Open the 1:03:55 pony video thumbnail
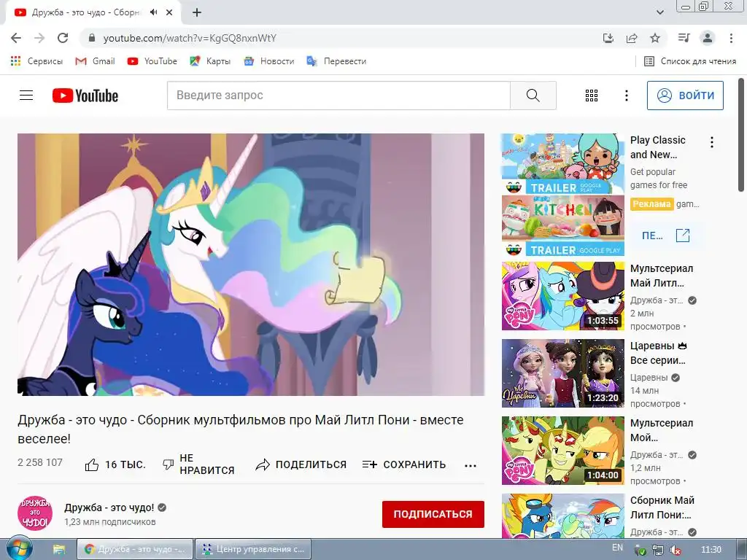 point(562,296)
